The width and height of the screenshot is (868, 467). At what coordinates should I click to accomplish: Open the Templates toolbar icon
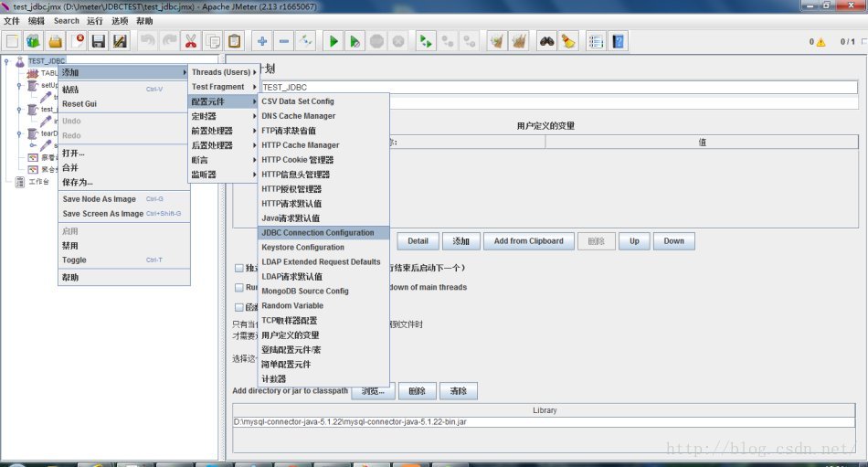33,41
